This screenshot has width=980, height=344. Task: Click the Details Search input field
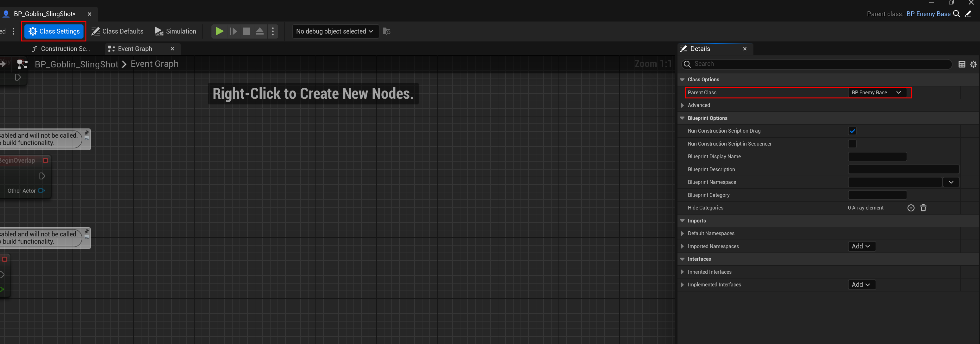click(818, 64)
